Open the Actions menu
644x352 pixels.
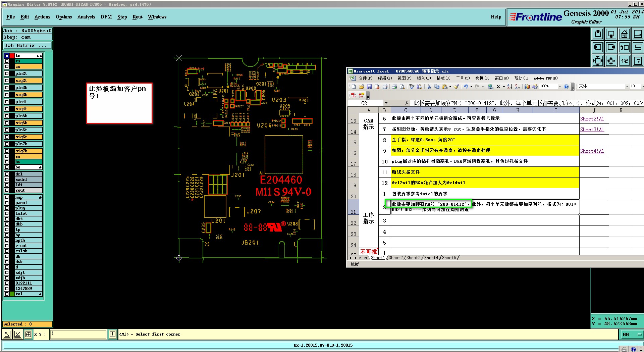point(42,17)
